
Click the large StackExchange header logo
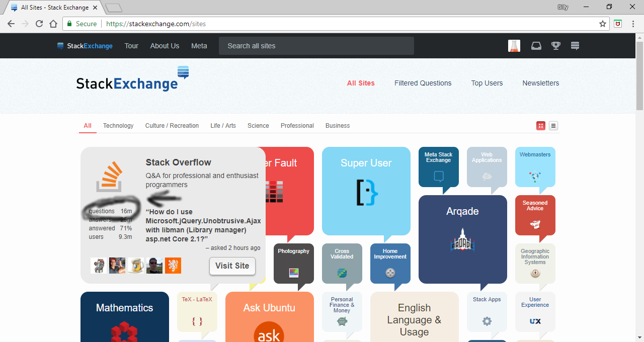[133, 79]
